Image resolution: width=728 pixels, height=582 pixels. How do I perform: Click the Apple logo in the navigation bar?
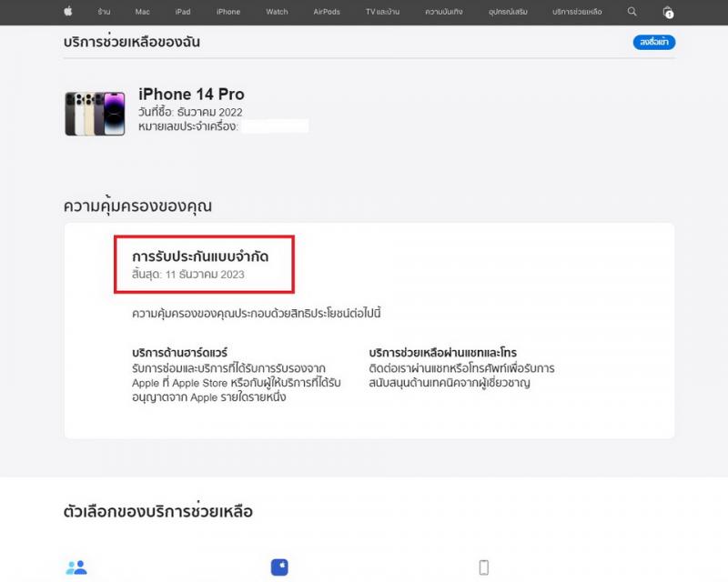coord(68,11)
